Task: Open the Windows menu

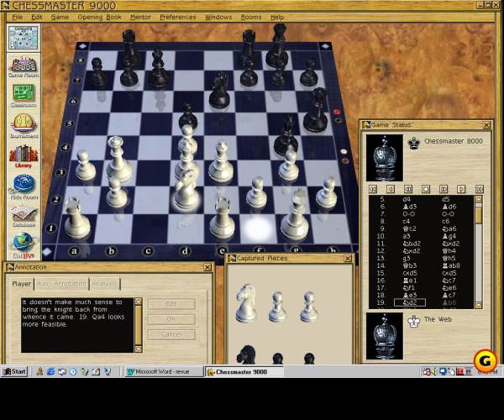Action: coord(218,17)
